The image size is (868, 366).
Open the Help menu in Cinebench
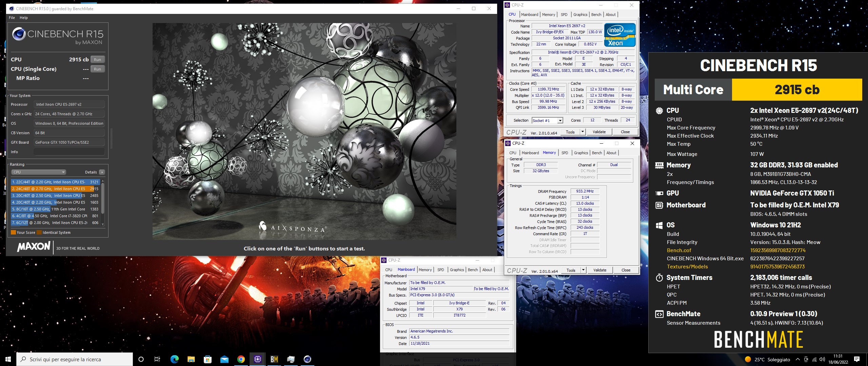pyautogui.click(x=24, y=18)
